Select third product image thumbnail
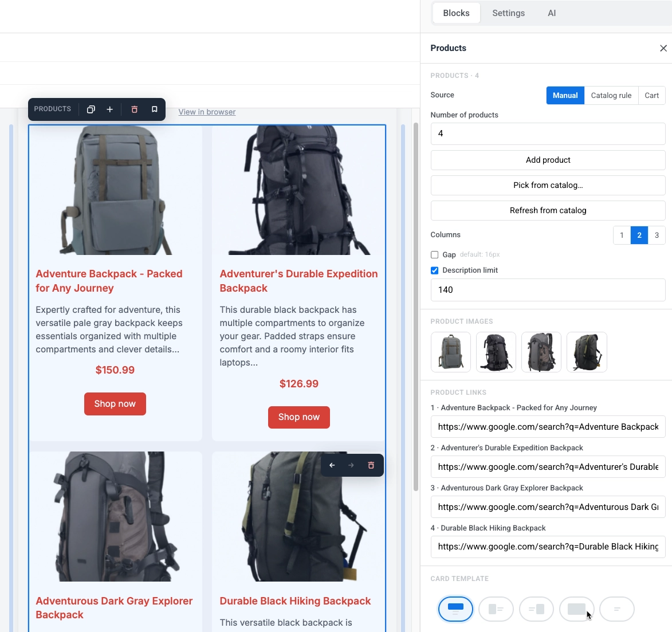Viewport: 672px width, 632px height. coord(541,352)
